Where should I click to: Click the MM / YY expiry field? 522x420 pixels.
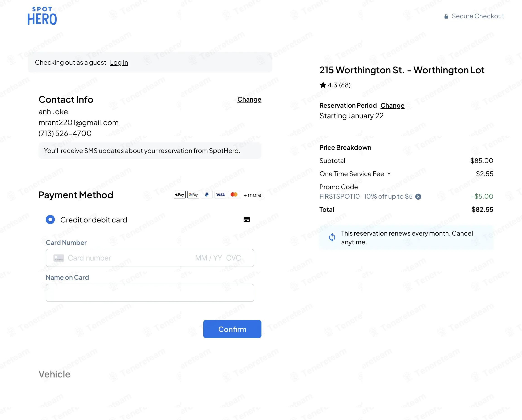[x=209, y=258]
